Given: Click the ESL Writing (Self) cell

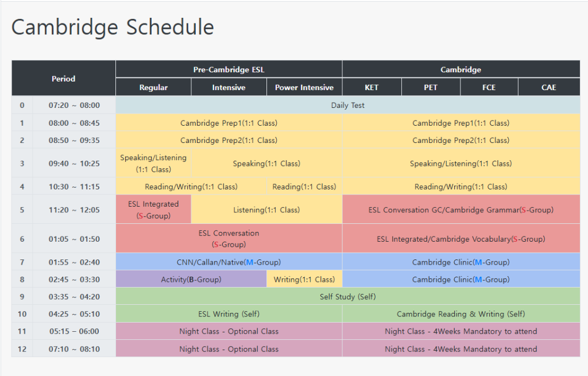Looking at the screenshot, I should coord(229,314).
